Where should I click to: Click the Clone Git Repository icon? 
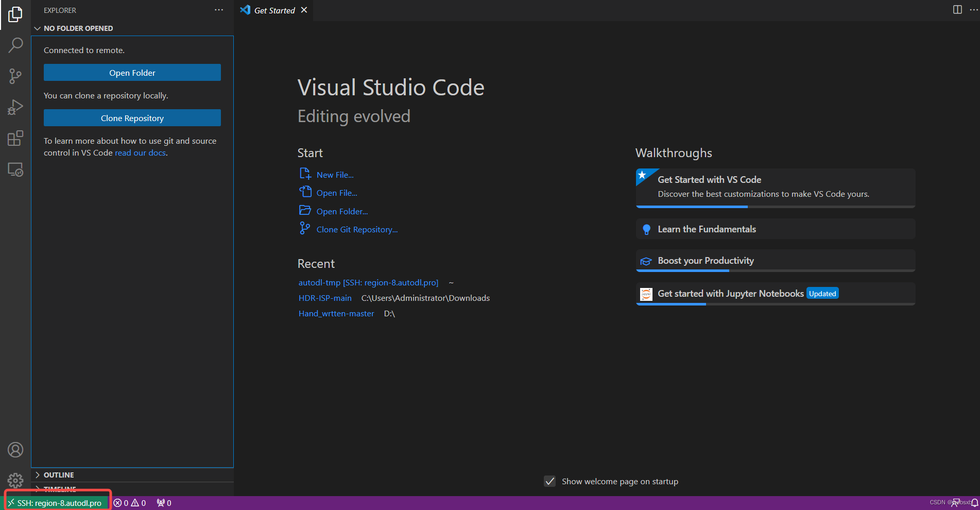[x=305, y=228]
